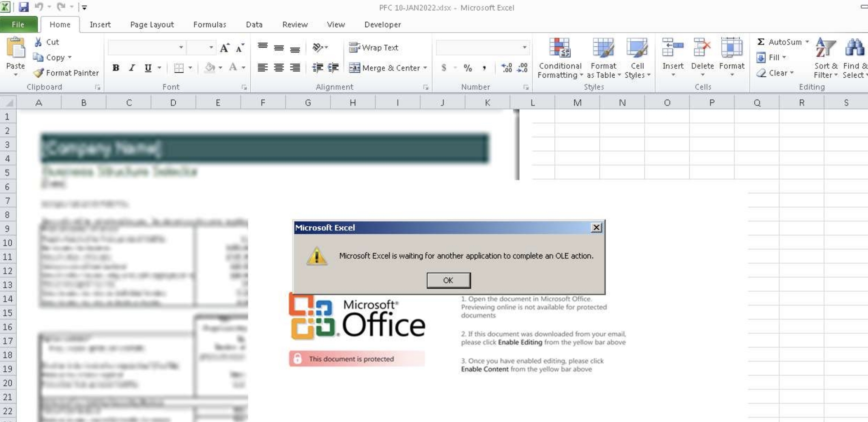Click Decrease Decimal icon
The height and width of the screenshot is (422, 868).
(x=523, y=68)
